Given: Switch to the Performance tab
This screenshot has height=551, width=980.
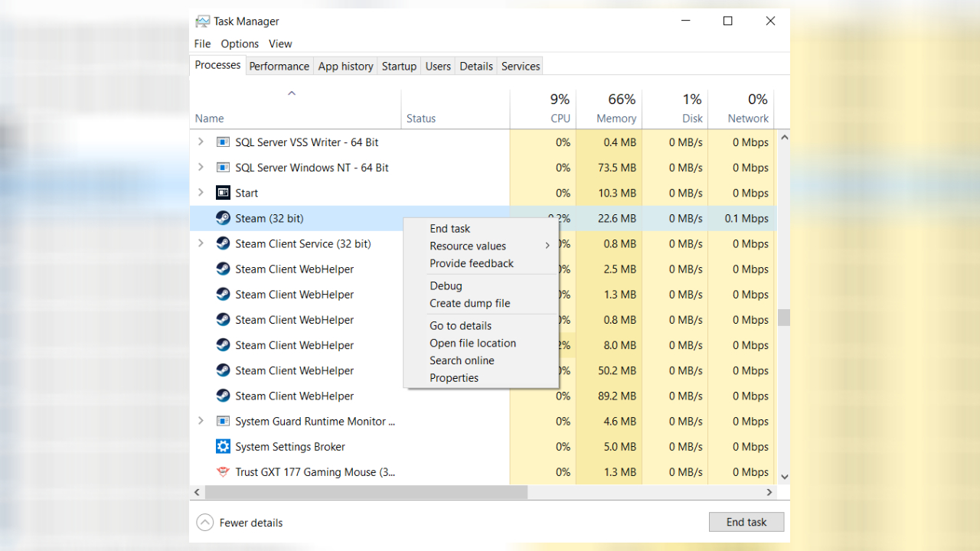Looking at the screenshot, I should click(x=279, y=66).
